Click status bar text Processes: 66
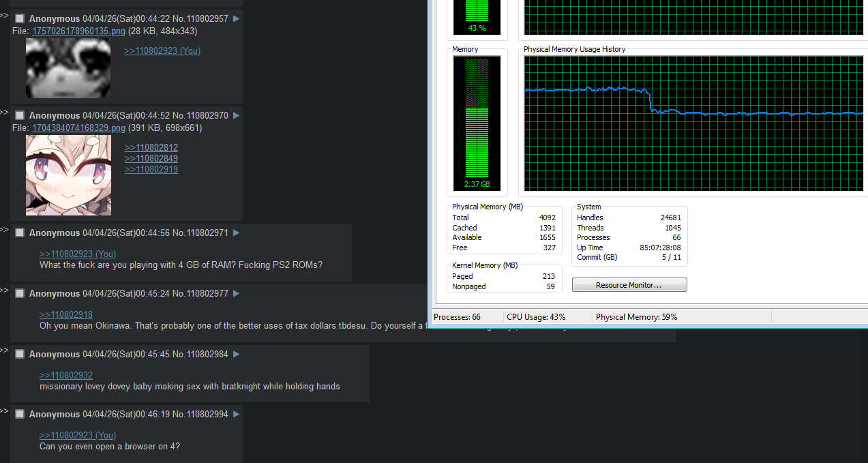The image size is (868, 463). (x=458, y=317)
